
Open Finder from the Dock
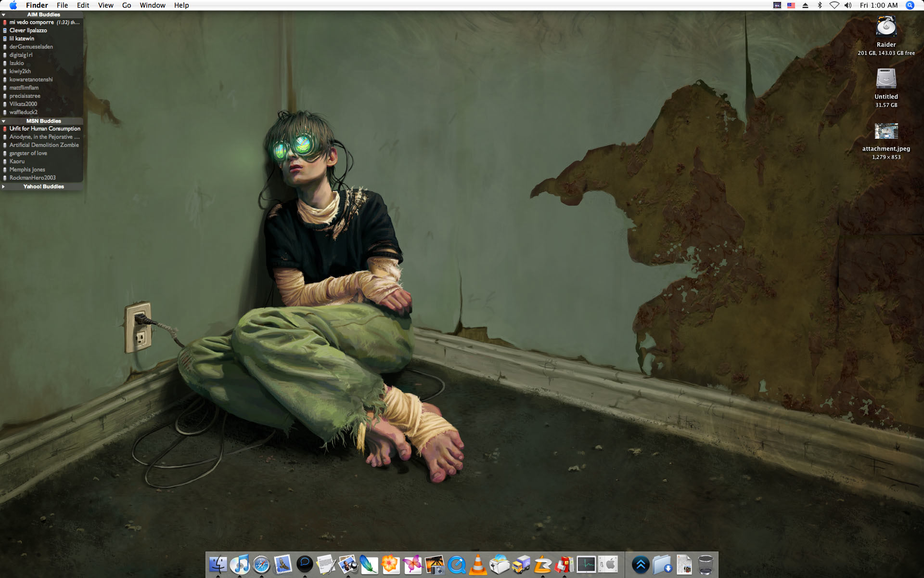pos(218,564)
